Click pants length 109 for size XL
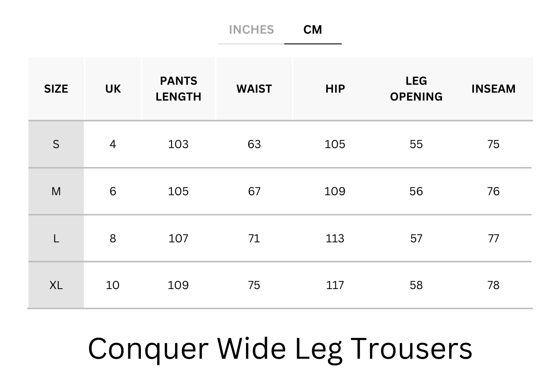Screen dimensions: 560x392 (x=178, y=285)
